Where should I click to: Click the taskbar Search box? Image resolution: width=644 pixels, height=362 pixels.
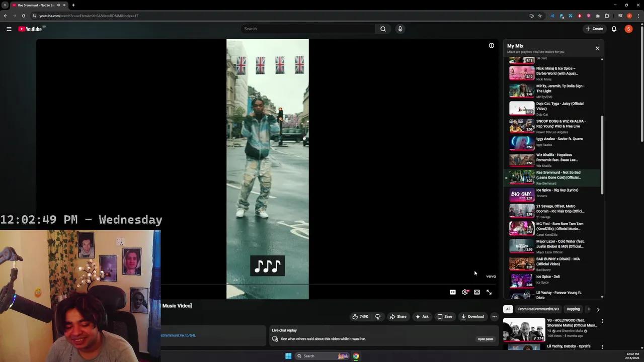(x=322, y=356)
